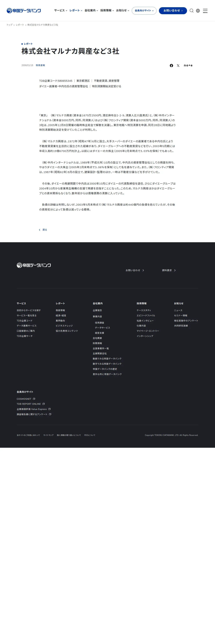Screen dimensions: 215x644
Task: Click the Teikoku Databank footer logo
Action: click(x=34, y=265)
